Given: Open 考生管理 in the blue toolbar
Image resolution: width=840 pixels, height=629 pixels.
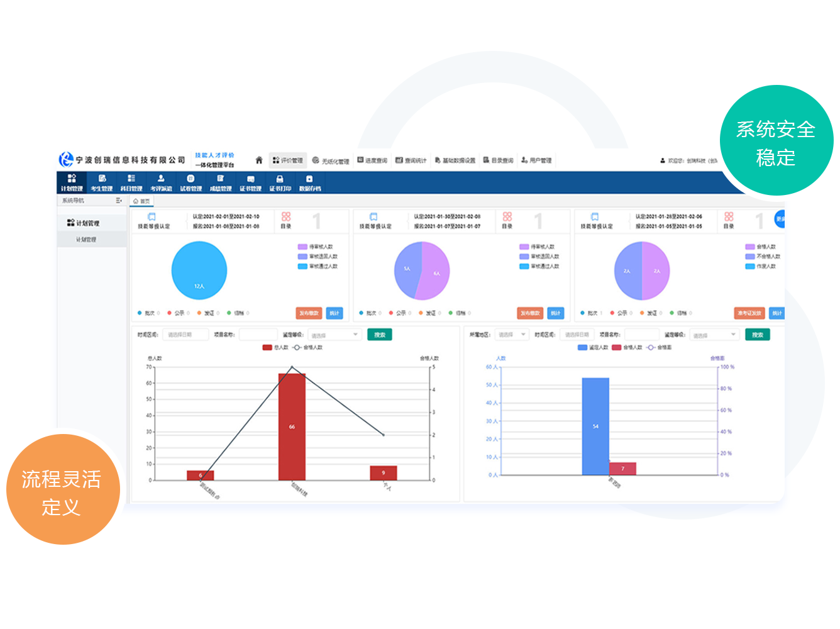Looking at the screenshot, I should tap(102, 182).
